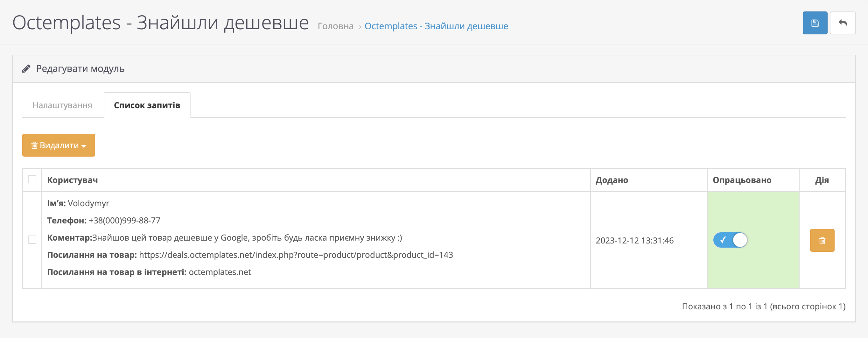
Task: Switch to the Налаштування tab
Action: (x=62, y=105)
